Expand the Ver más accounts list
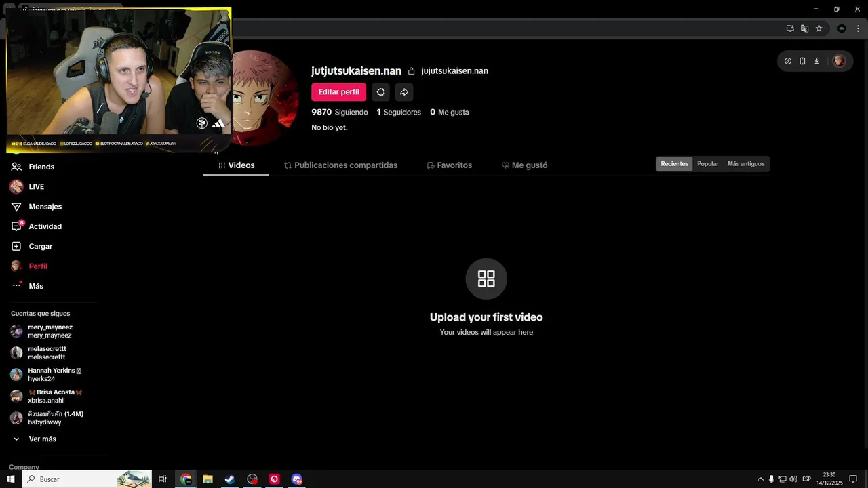The width and height of the screenshot is (868, 488). 35,439
